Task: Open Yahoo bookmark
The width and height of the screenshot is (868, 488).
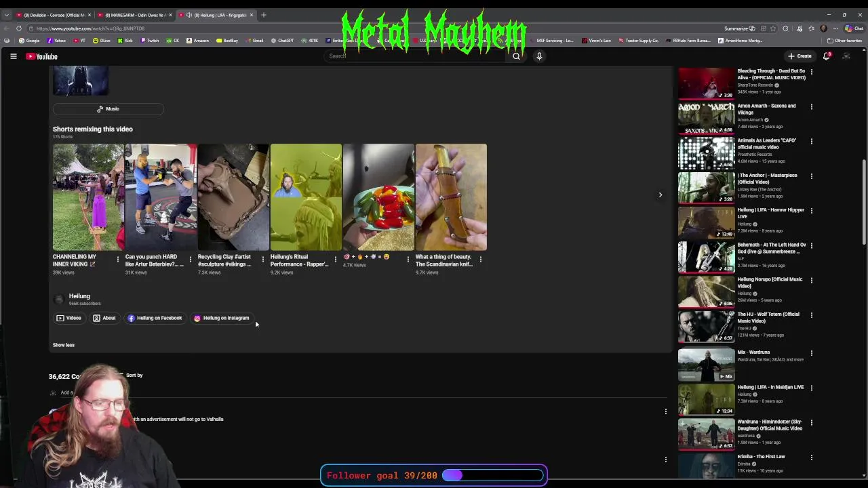Action: [56, 41]
